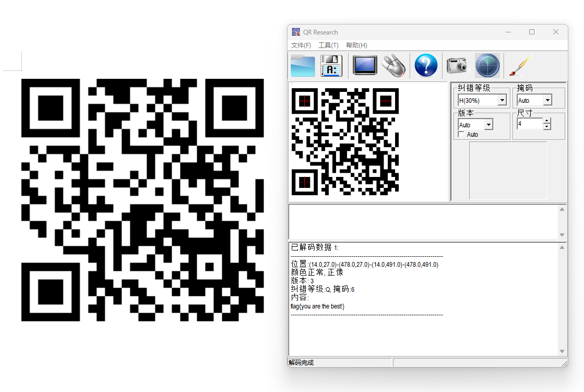This screenshot has height=392, width=584.
Task: Select the paintbrush tool icon
Action: 520,66
